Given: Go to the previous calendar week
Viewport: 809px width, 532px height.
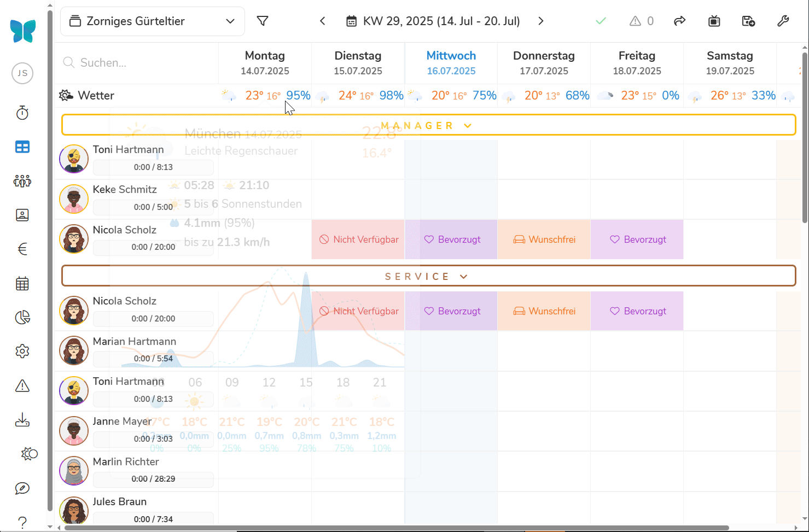Looking at the screenshot, I should (323, 21).
